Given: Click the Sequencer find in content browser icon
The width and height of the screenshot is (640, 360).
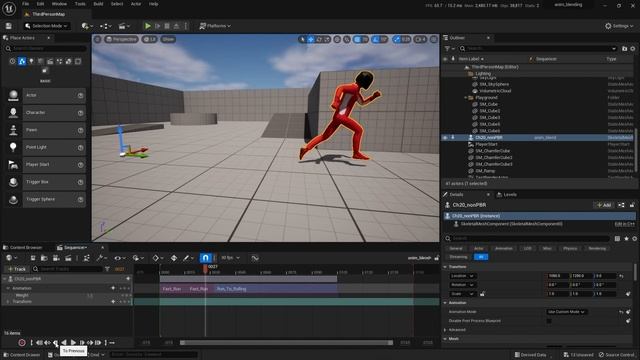Looking at the screenshot, I should click(44, 258).
